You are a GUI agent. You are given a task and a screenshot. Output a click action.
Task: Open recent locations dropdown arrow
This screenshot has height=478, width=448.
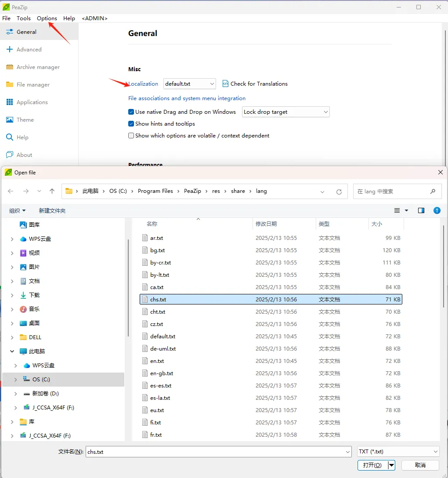pyautogui.click(x=39, y=191)
